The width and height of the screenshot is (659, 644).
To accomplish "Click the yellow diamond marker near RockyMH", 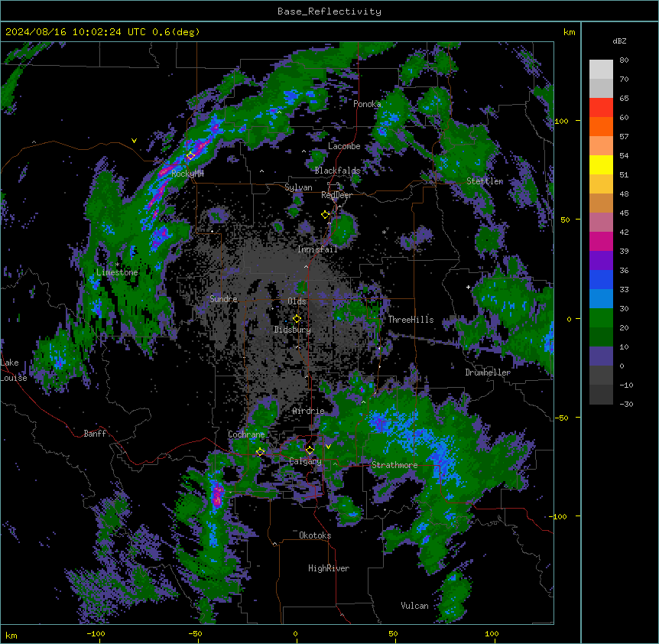I will pyautogui.click(x=191, y=156).
